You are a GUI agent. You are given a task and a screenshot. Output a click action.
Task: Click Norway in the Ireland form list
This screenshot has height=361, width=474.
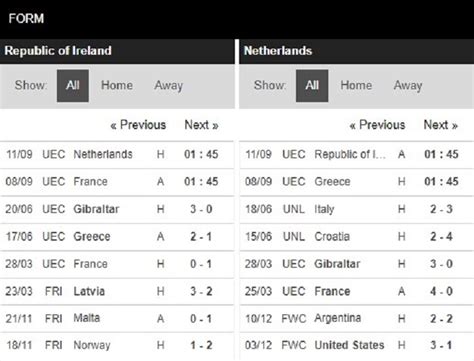point(92,345)
